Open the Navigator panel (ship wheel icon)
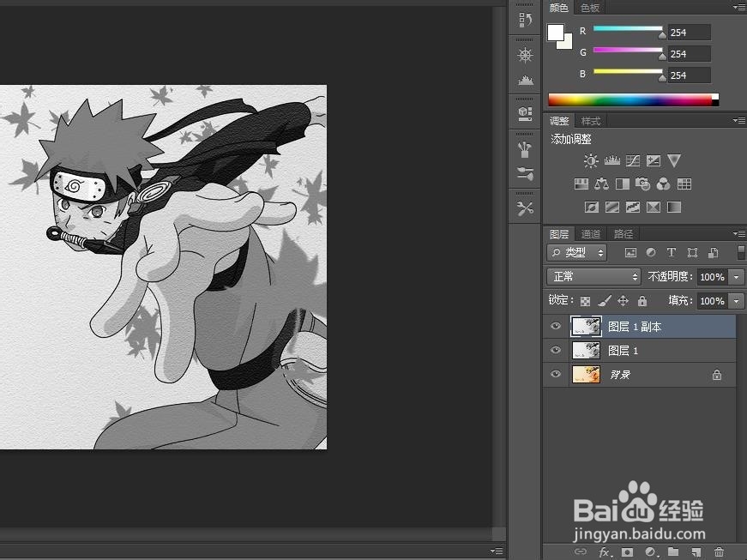Viewport: 747px width, 560px height. tap(525, 55)
